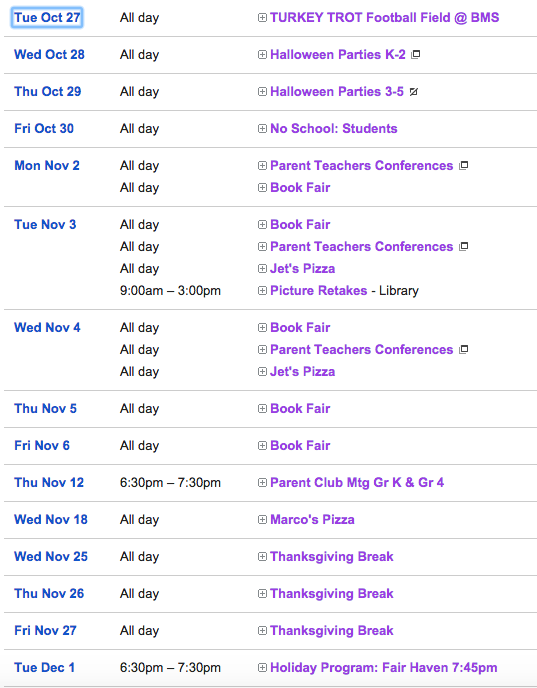Expand Thu Nov 5 Book Fair plus icon
Screen dimensions: 537x688
(x=262, y=408)
